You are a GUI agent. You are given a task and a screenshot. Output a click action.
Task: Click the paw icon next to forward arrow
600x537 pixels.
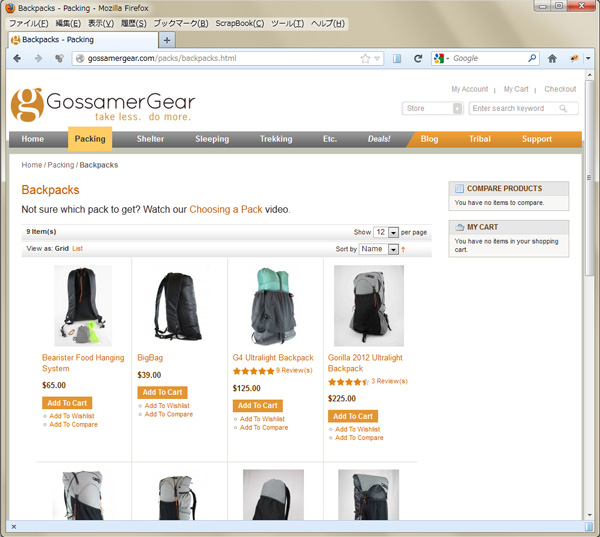(x=59, y=58)
